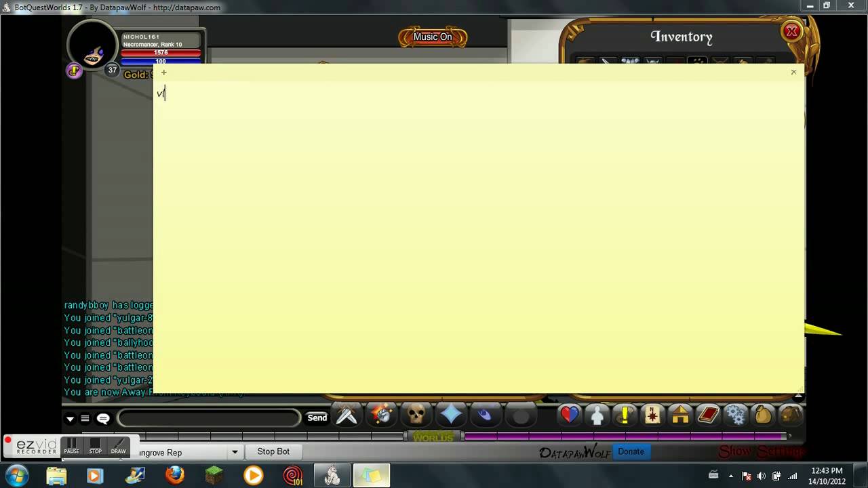Click the empty dark round skill slot

click(x=520, y=414)
